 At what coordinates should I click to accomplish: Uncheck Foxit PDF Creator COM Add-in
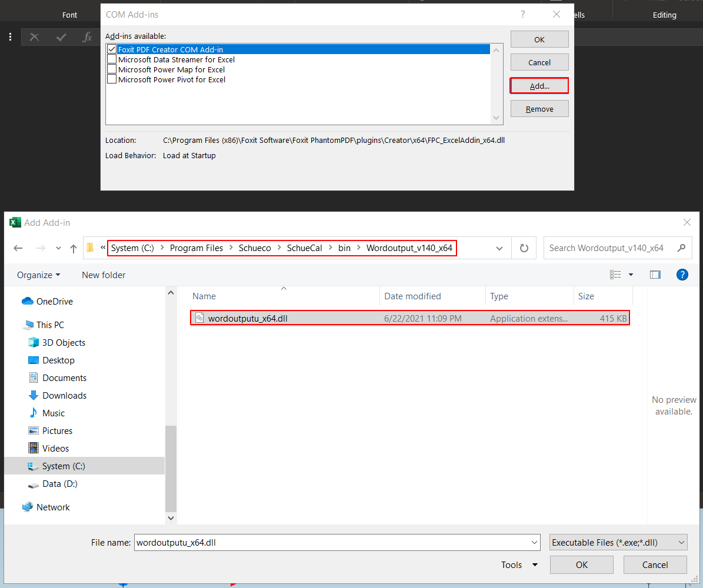pyautogui.click(x=112, y=49)
